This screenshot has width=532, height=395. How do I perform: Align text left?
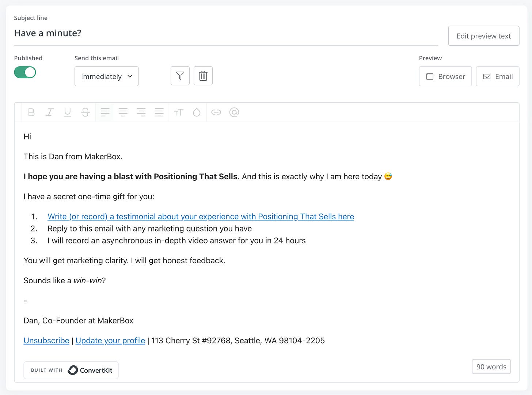[x=105, y=112]
